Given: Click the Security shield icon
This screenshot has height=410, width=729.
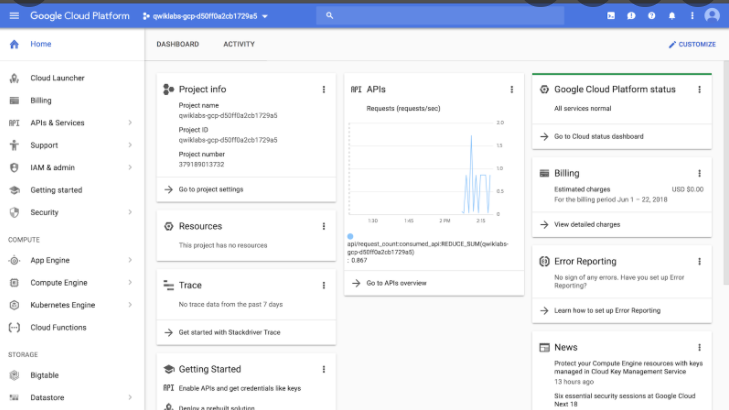Looking at the screenshot, I should click(x=14, y=212).
